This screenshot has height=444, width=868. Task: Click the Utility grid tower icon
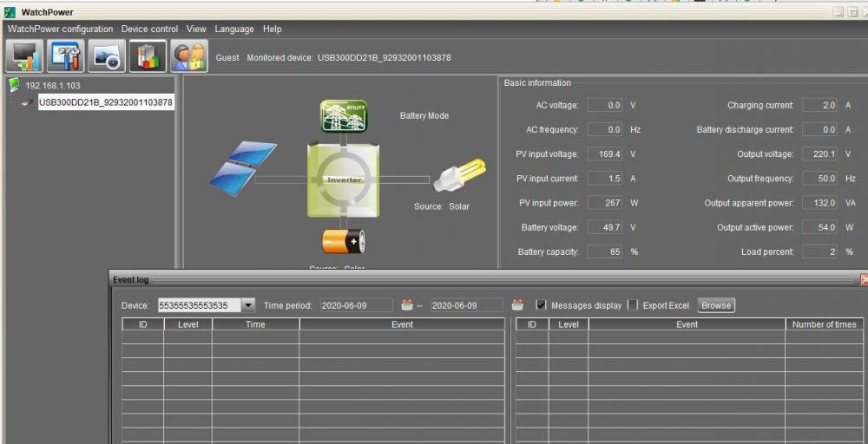click(343, 115)
